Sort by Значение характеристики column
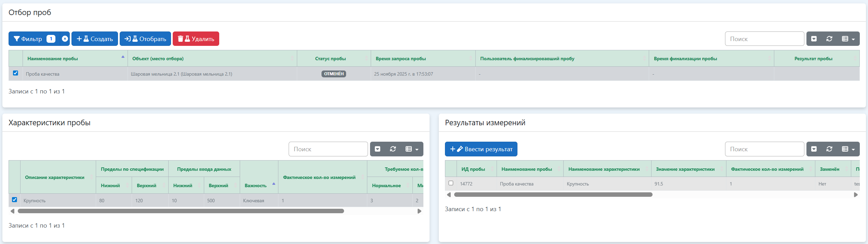868x244 pixels. tap(688, 169)
